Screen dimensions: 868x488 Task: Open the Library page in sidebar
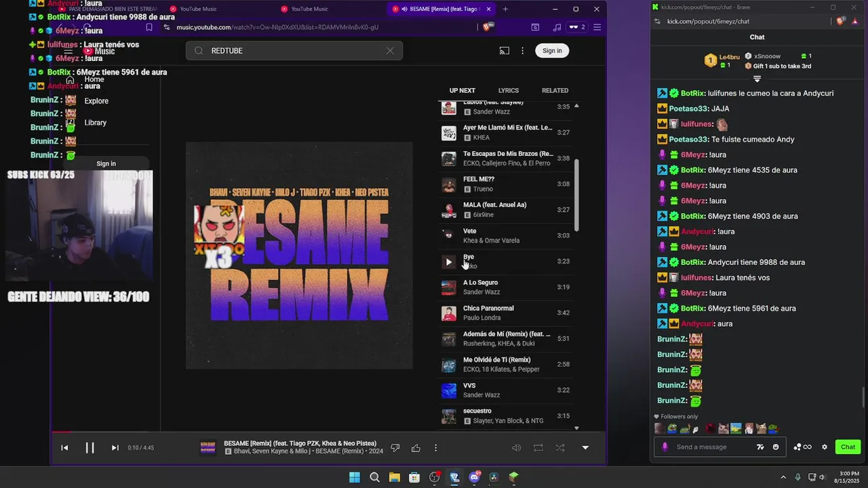click(96, 123)
